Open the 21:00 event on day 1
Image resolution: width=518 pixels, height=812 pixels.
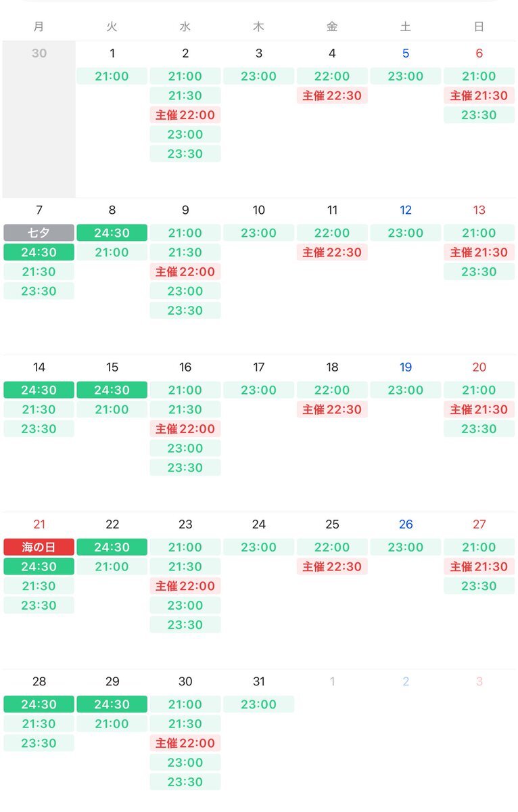point(112,76)
